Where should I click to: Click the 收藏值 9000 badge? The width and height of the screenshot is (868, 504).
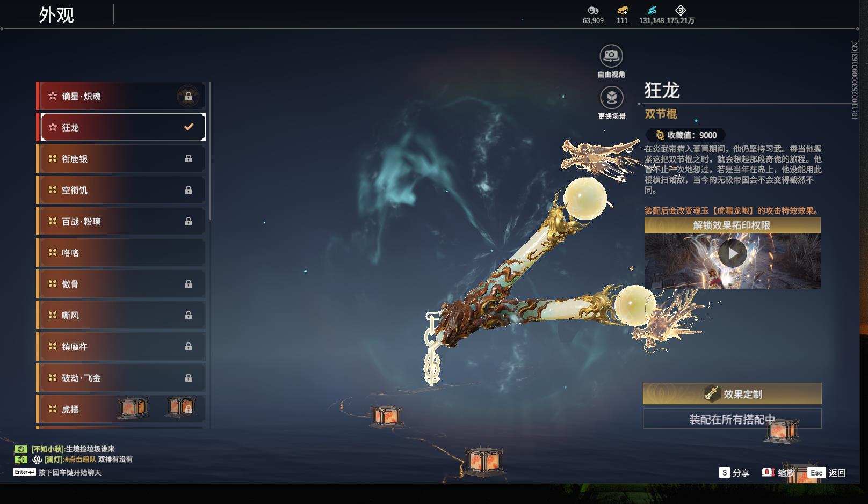point(685,135)
